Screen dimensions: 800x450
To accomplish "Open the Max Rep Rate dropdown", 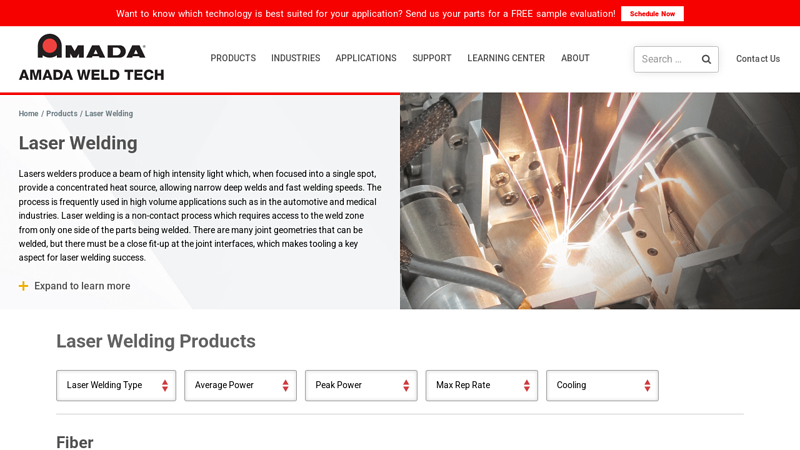I will [482, 385].
